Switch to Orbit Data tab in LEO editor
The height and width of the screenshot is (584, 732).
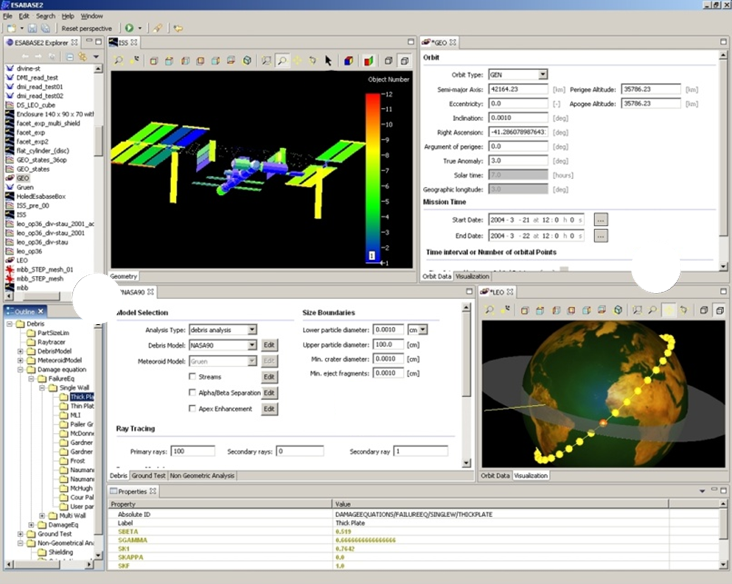click(495, 475)
